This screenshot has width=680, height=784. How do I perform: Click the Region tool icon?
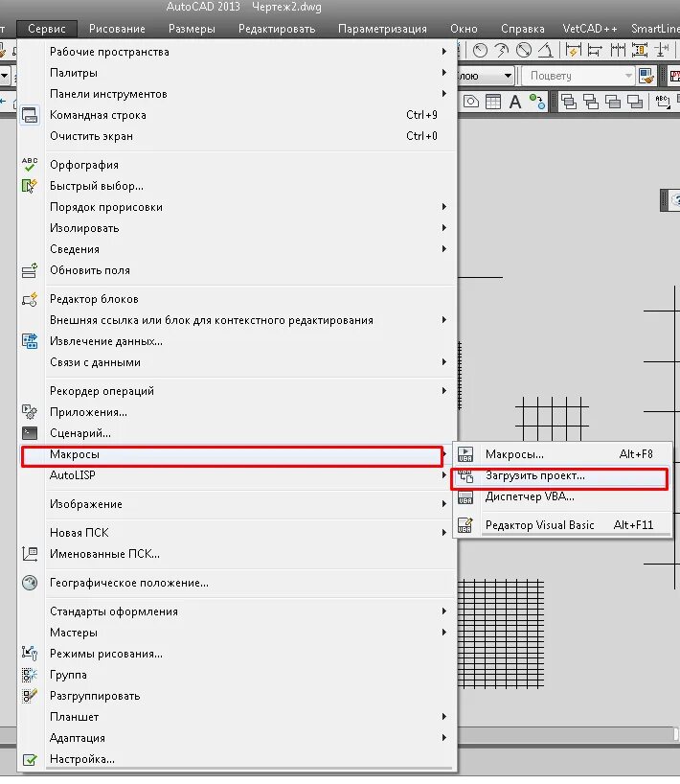coord(470,102)
